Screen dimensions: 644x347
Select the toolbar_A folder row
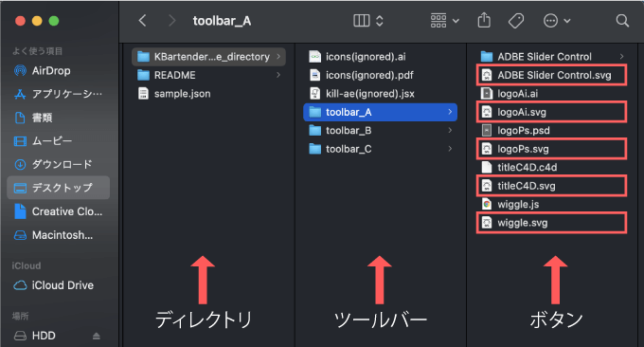(380, 112)
